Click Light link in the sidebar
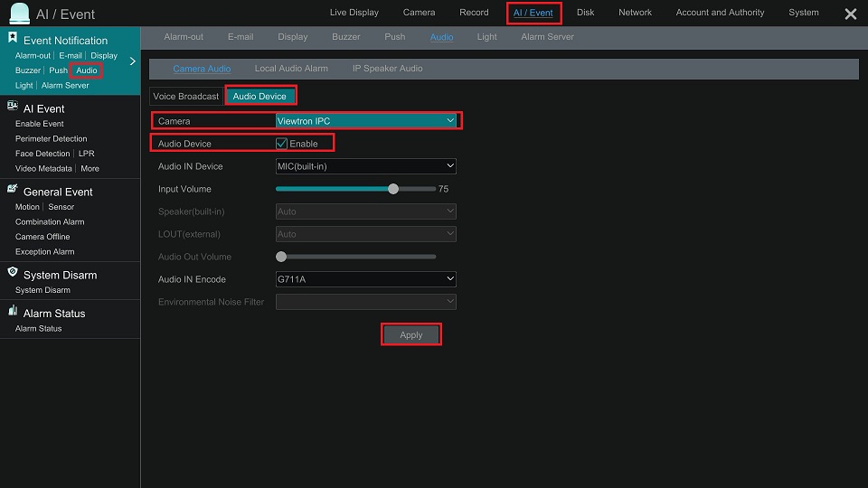Screen dimensions: 868x488 (x=24, y=85)
